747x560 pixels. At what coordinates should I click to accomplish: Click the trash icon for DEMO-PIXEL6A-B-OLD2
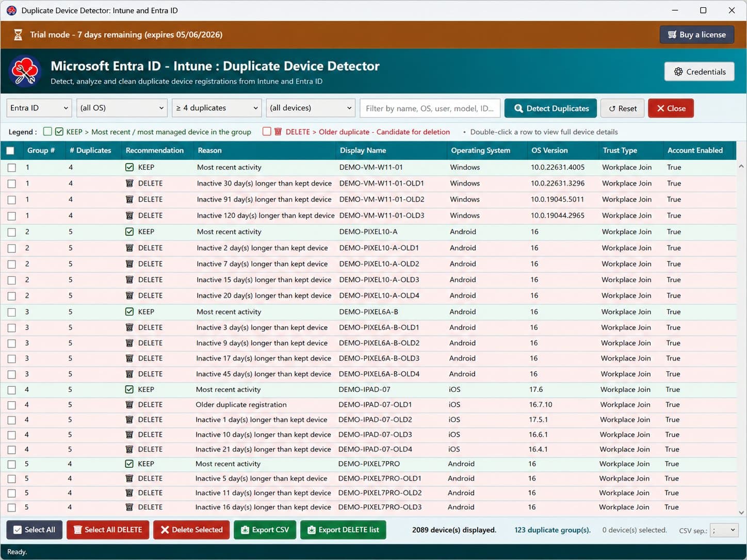coord(129,343)
